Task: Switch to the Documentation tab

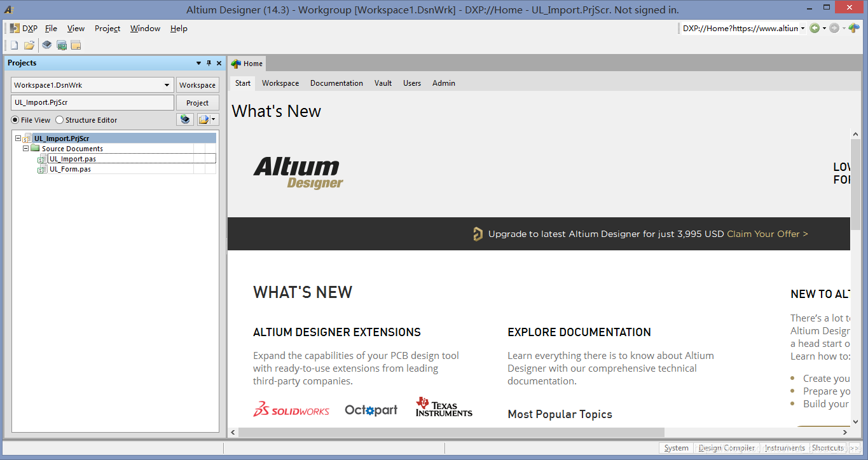Action: tap(336, 83)
